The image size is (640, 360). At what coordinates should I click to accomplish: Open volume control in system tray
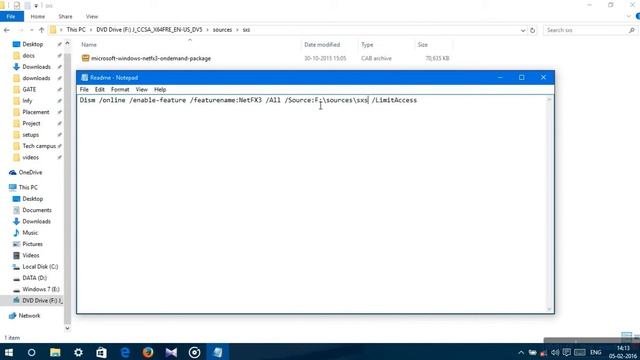click(x=555, y=353)
